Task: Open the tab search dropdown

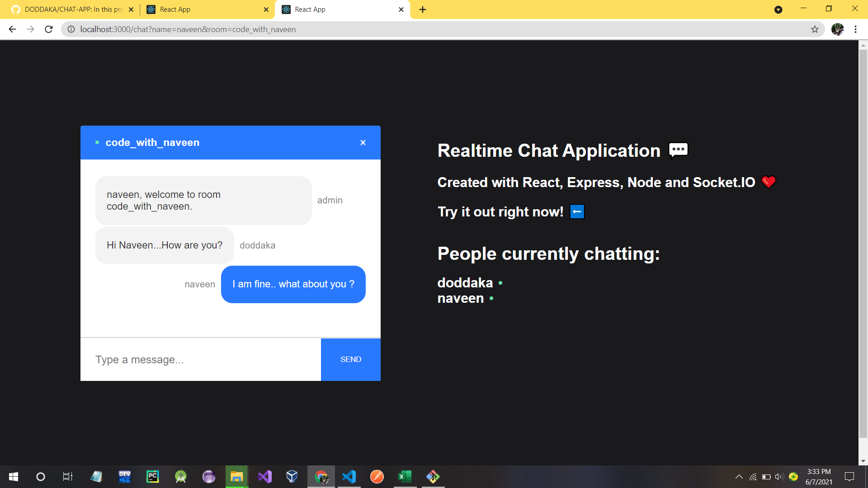Action: (x=778, y=9)
